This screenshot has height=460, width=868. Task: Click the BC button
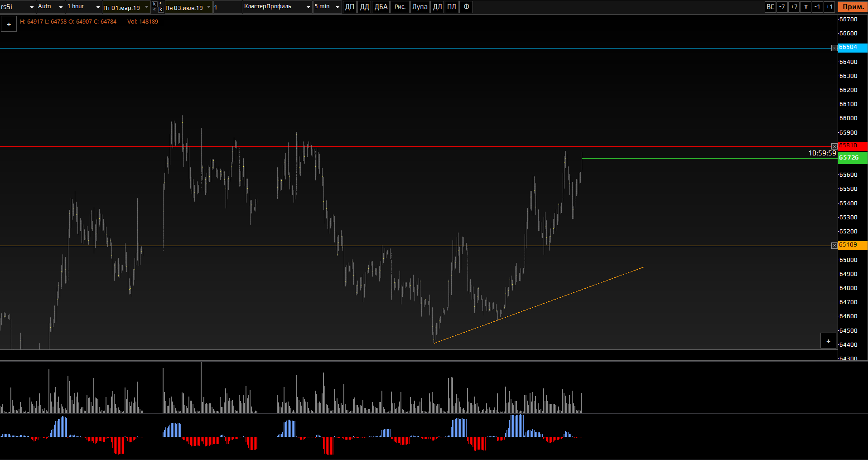pos(770,7)
